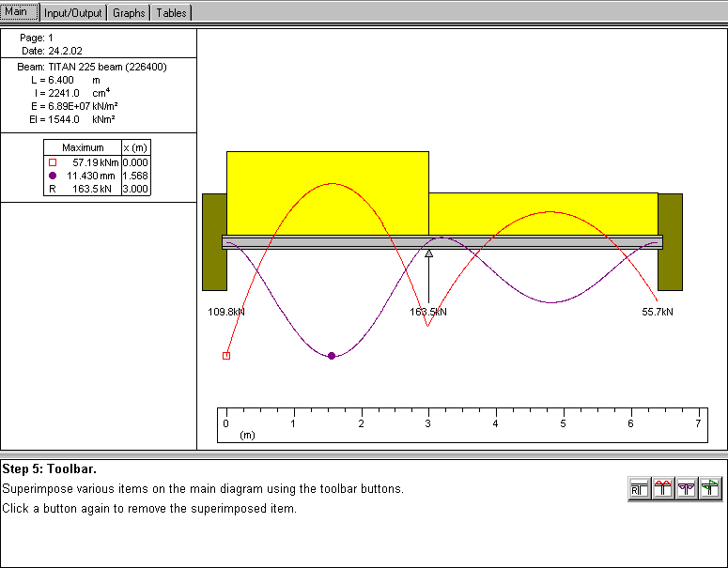The height and width of the screenshot is (568, 728).
Task: Open the Graphs tab
Action: [x=129, y=13]
